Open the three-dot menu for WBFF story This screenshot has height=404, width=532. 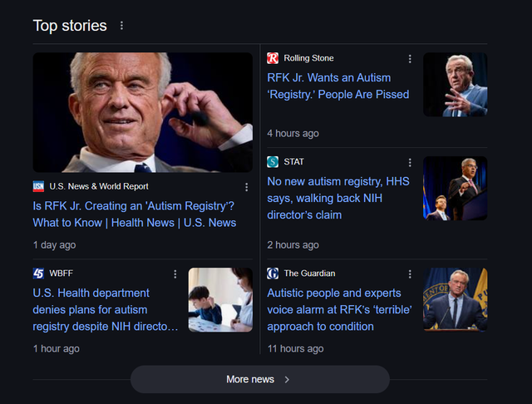tap(175, 274)
